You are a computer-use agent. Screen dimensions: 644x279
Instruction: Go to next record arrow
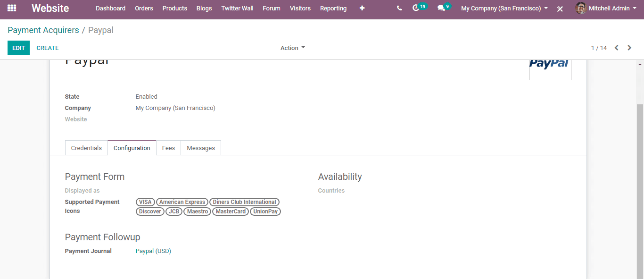(x=629, y=48)
